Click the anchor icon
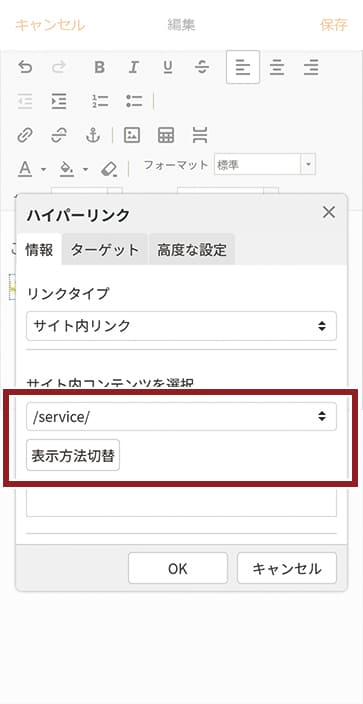This screenshot has width=363, height=704. click(x=93, y=135)
